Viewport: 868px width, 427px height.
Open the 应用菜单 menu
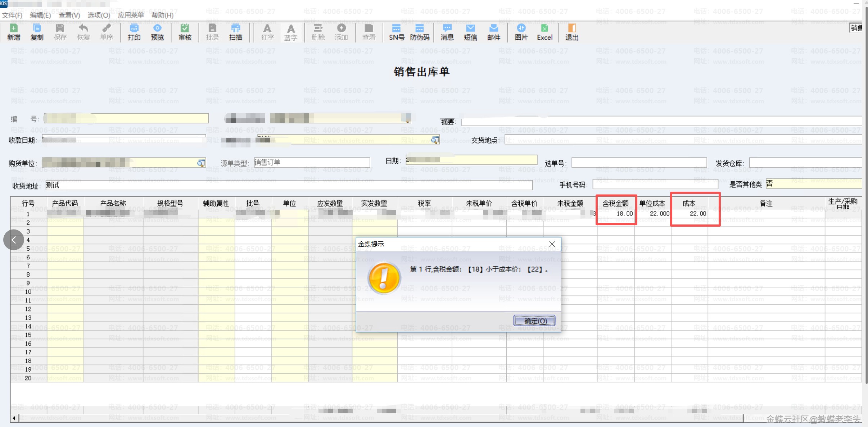point(131,15)
